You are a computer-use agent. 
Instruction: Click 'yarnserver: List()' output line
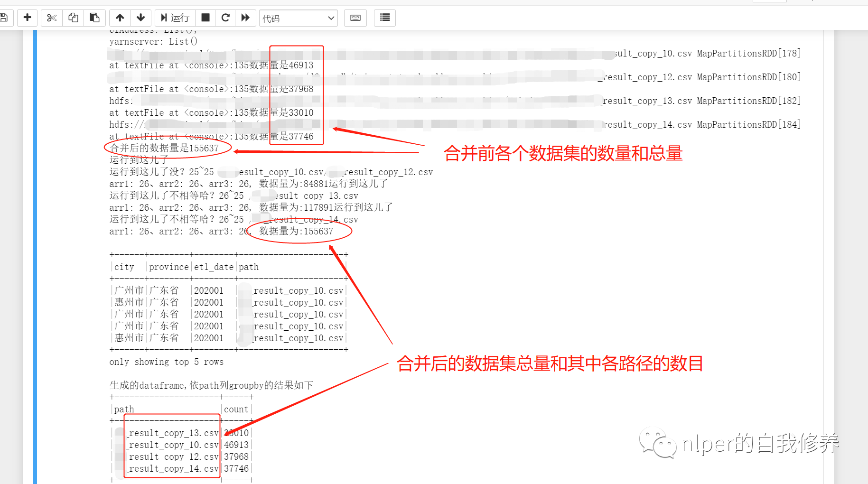(153, 41)
